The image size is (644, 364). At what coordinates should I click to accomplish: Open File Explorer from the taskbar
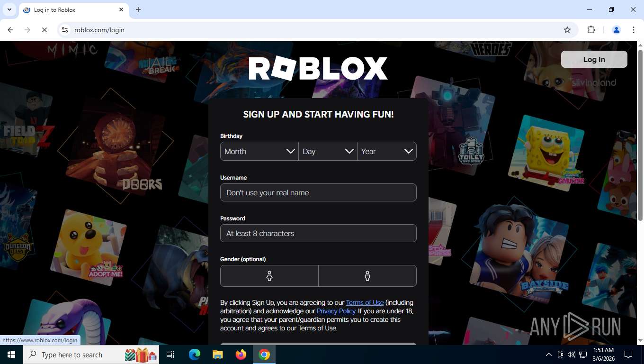[x=217, y=355]
